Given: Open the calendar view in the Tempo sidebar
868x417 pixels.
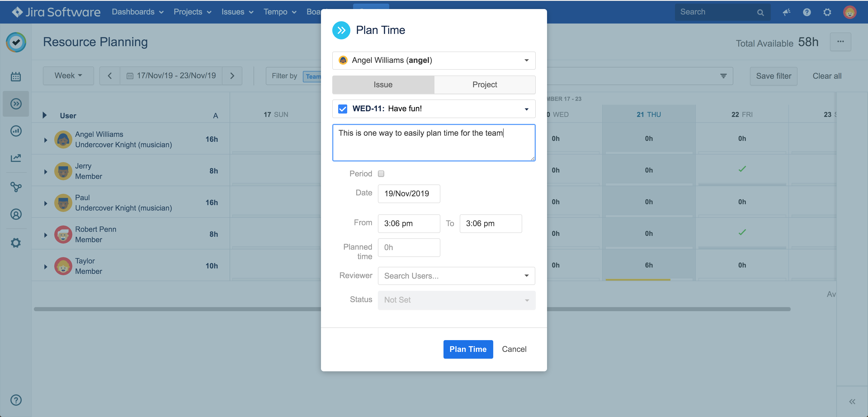Looking at the screenshot, I should coord(16,76).
